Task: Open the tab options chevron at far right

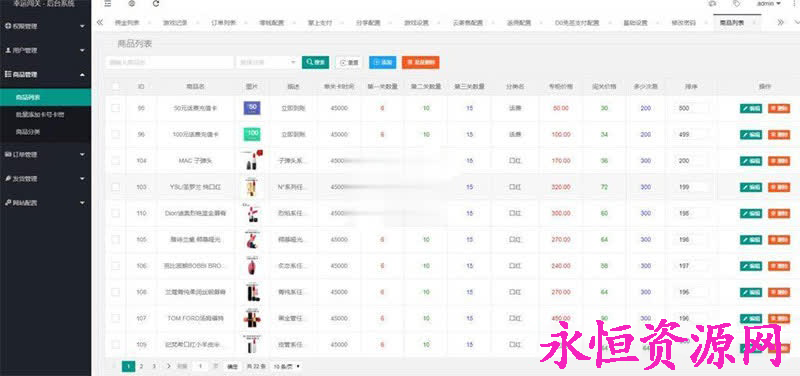Action: click(797, 22)
